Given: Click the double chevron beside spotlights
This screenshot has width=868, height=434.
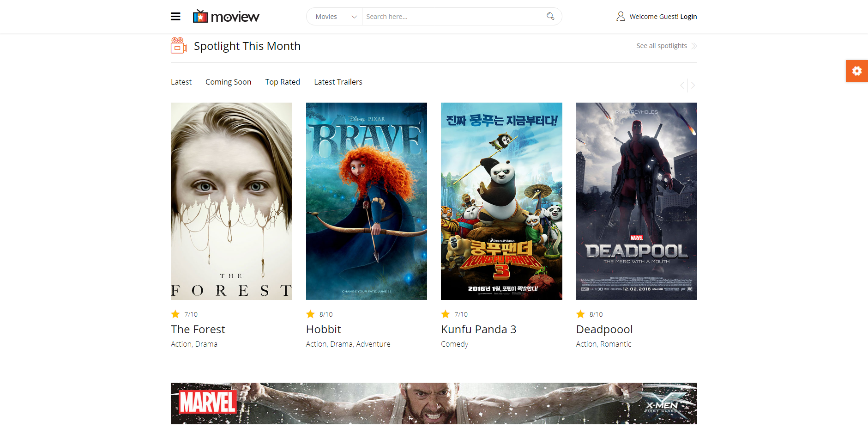Looking at the screenshot, I should 694,46.
